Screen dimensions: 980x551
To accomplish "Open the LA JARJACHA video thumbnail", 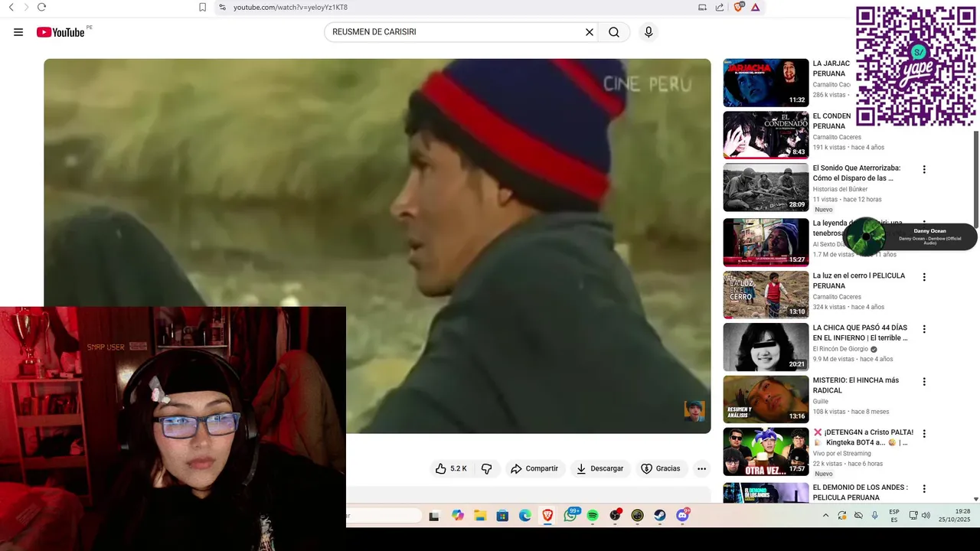I will pyautogui.click(x=766, y=83).
